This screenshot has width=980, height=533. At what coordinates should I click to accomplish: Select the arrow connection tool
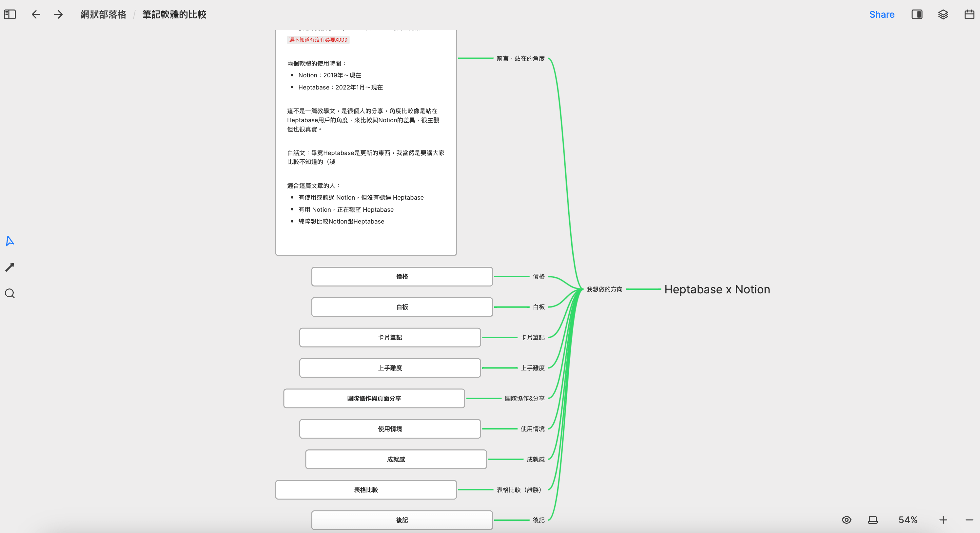10,267
